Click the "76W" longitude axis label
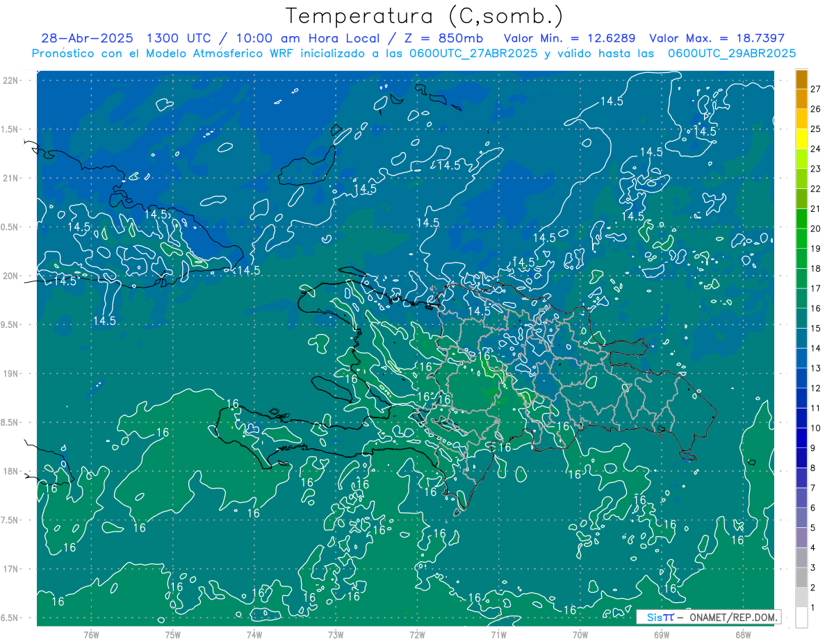The image size is (834, 644). click(91, 634)
